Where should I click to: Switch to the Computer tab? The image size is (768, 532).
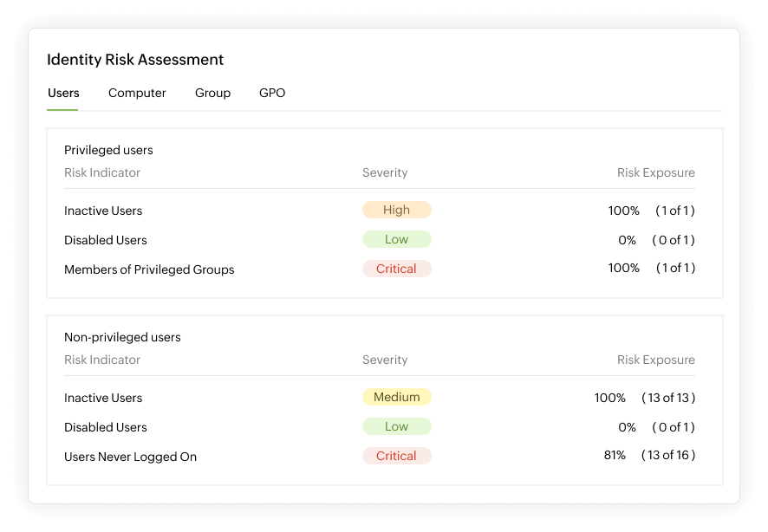point(136,93)
